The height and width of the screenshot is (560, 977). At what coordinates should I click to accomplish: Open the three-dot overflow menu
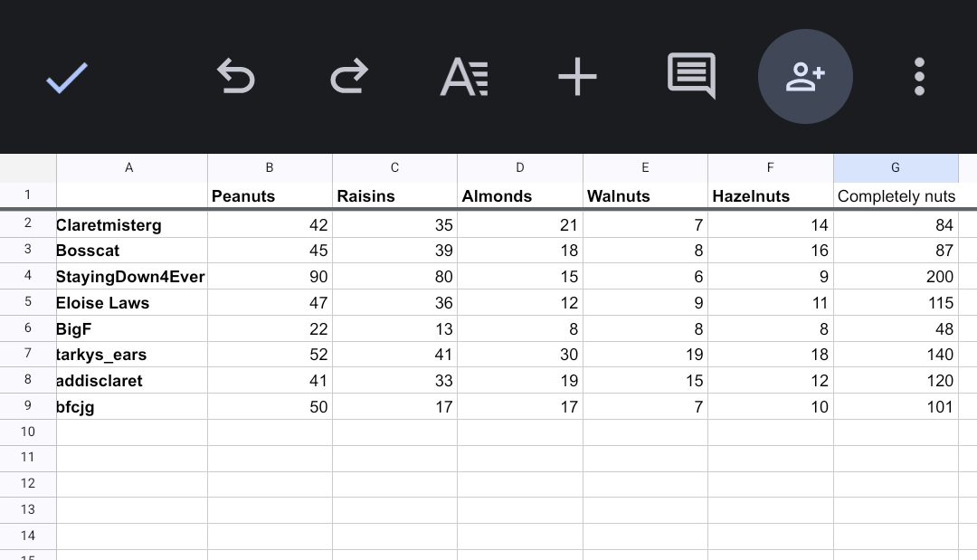point(919,77)
